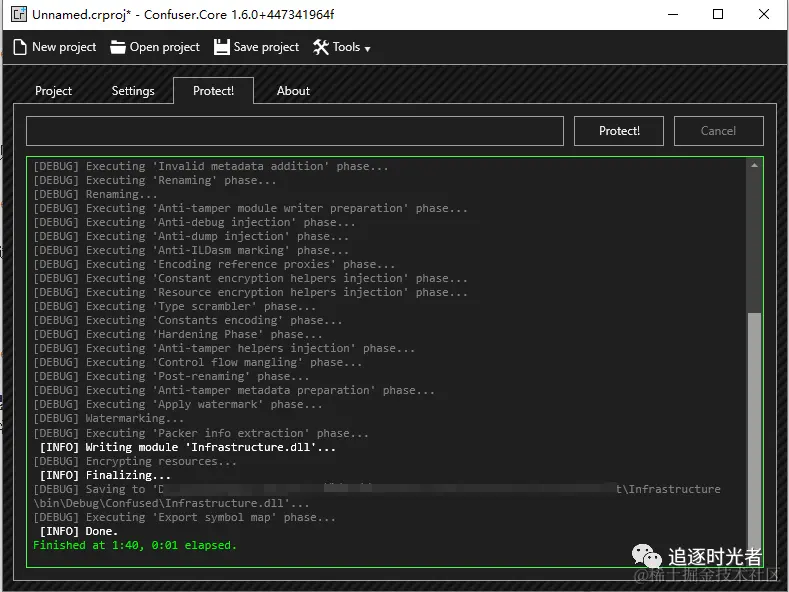The image size is (789, 592).
Task: Click the 'Anti-ILDasm marking' phase log line
Action: (191, 250)
